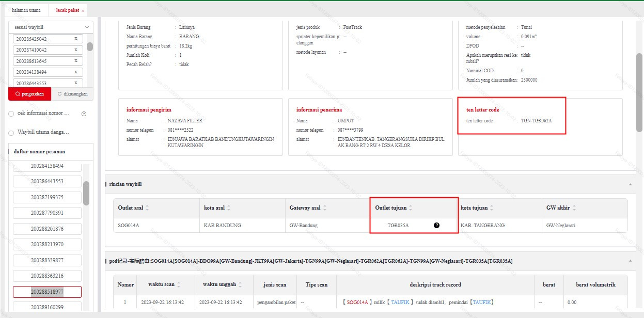Sort by Outlet tujuan column
Viewport: 644px width, 318px height.
click(x=411, y=208)
